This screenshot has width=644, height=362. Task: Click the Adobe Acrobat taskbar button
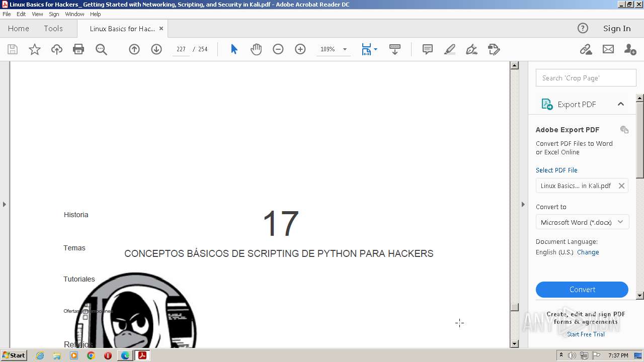pyautogui.click(x=142, y=355)
